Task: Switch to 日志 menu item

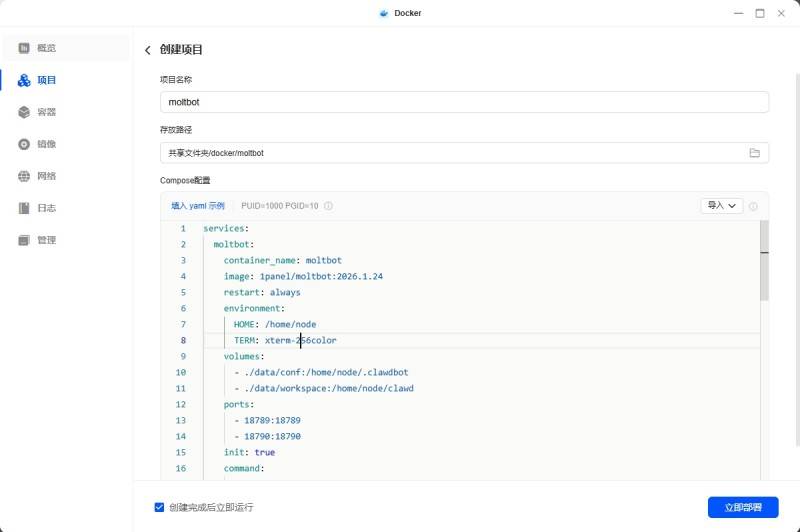Action: 66,208
